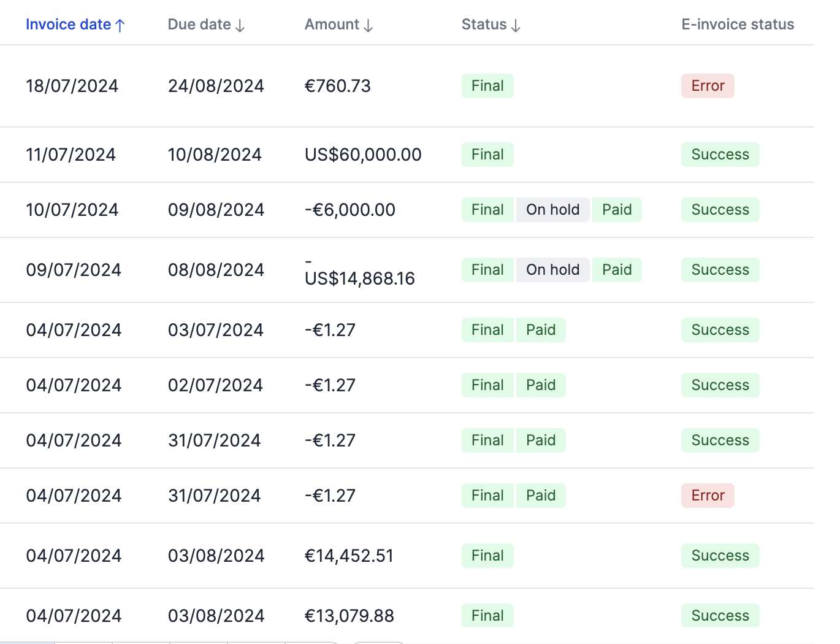The height and width of the screenshot is (644, 840).
Task: Select the invoice row for €14,452.51
Action: [x=349, y=556]
